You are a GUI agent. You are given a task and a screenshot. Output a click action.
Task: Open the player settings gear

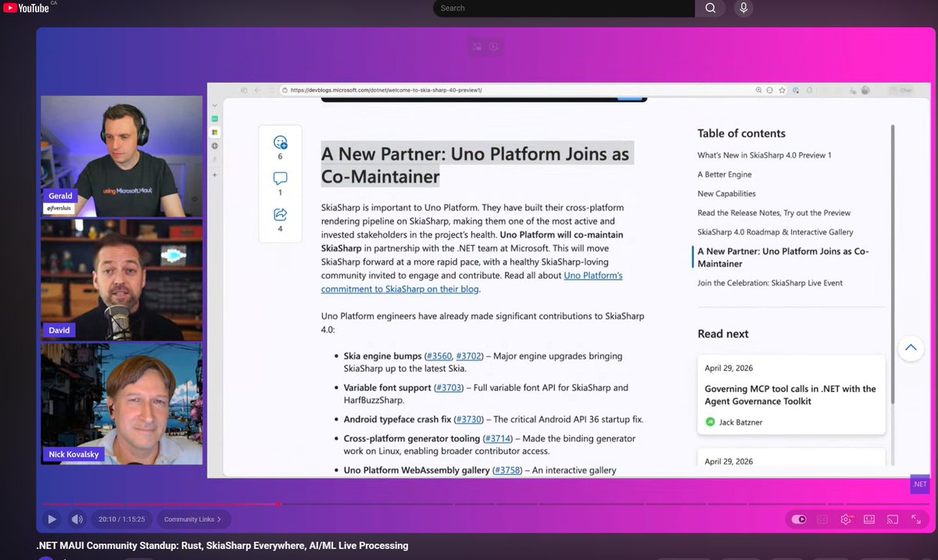(x=846, y=519)
